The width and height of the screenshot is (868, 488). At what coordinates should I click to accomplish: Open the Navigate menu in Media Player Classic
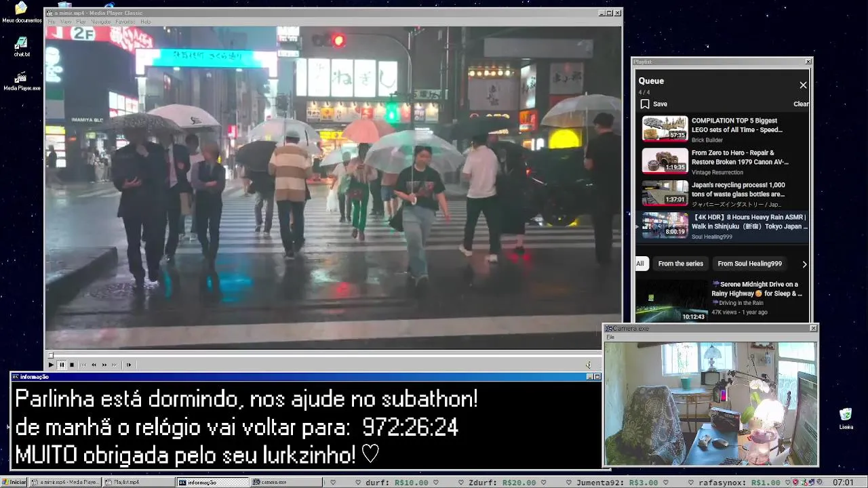(101, 22)
